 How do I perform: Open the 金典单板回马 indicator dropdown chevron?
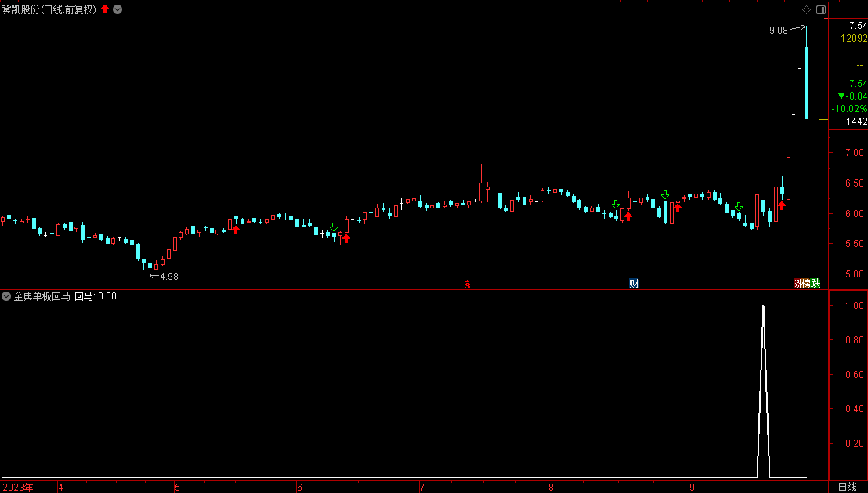[x=6, y=296]
